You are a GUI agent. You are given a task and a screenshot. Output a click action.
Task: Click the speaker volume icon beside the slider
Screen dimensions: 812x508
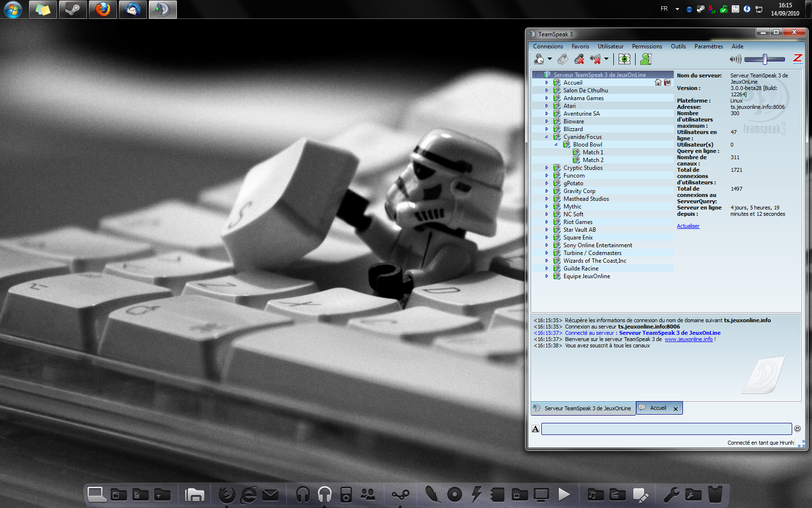(735, 59)
